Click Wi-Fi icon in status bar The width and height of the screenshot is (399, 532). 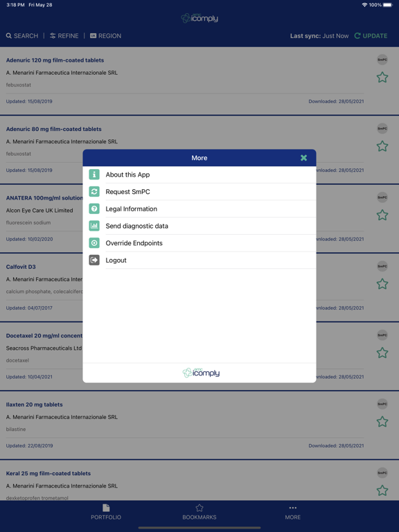click(364, 5)
